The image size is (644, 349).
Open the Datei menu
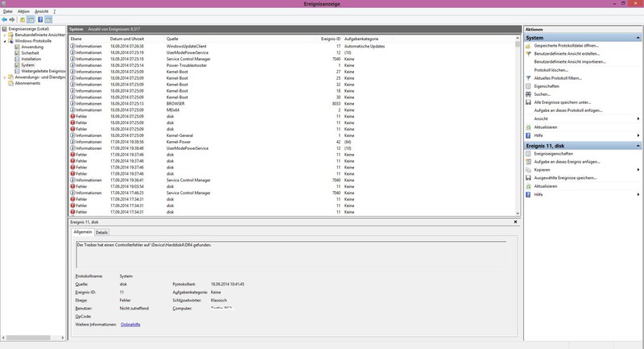click(x=7, y=11)
